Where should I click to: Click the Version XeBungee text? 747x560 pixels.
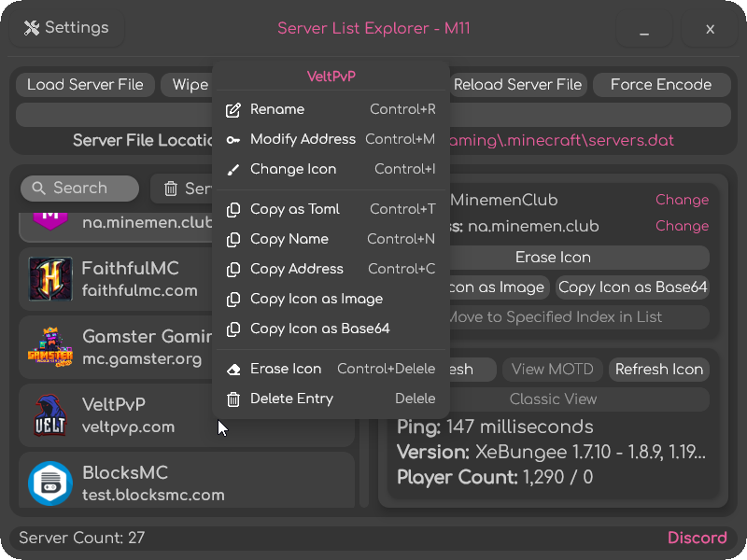tap(551, 453)
